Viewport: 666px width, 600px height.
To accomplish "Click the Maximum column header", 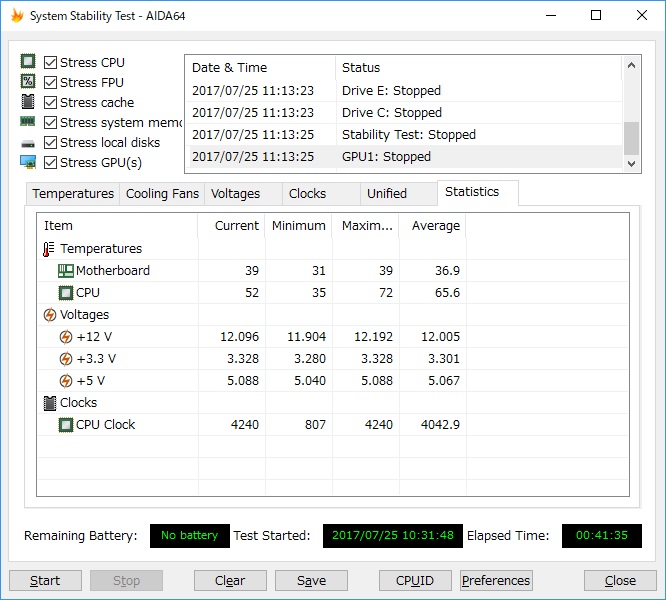I will coord(366,225).
